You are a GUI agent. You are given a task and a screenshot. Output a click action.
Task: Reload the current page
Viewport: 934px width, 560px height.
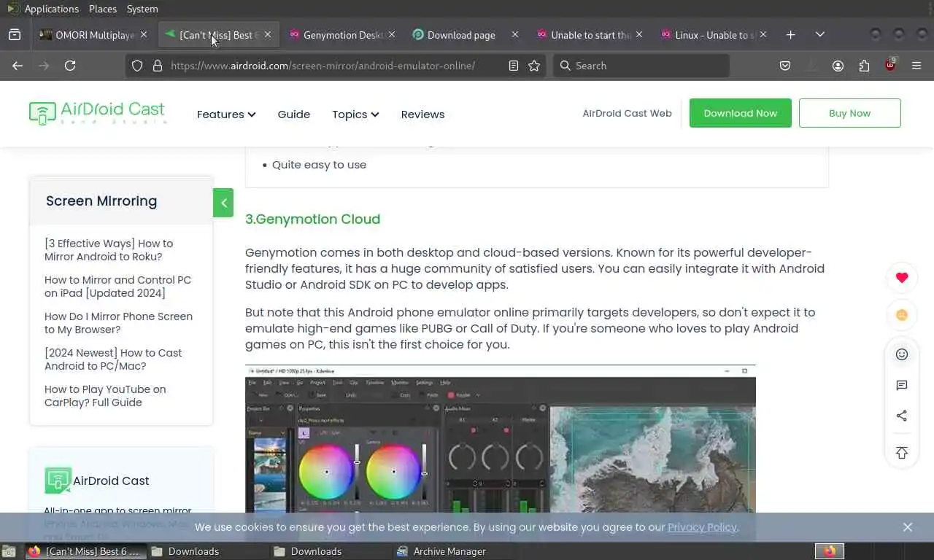coord(70,66)
